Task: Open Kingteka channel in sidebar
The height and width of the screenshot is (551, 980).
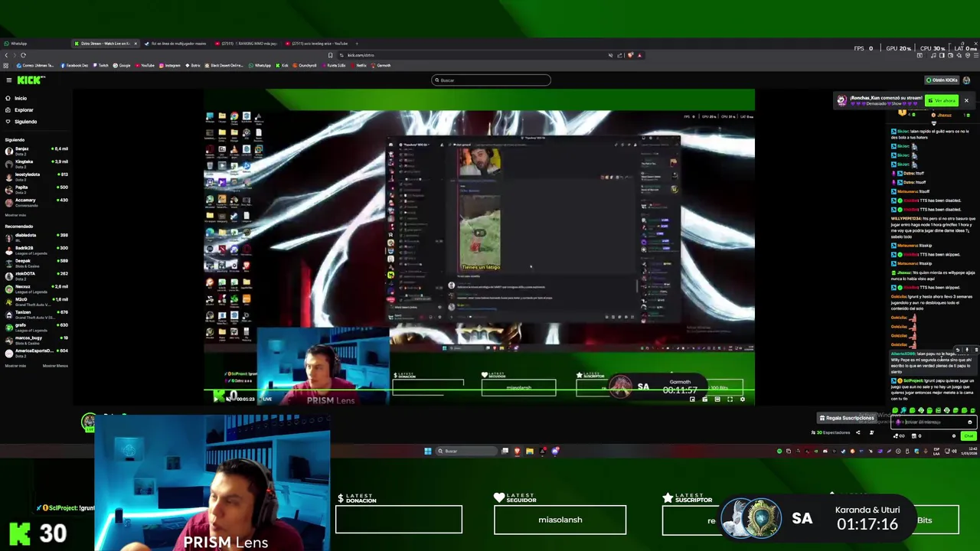Action: (x=36, y=163)
